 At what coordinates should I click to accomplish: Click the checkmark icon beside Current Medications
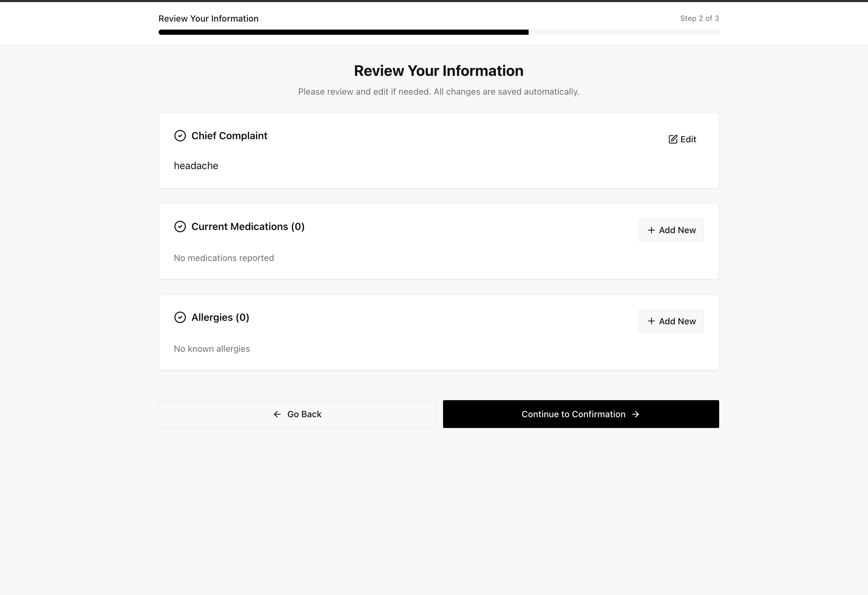(180, 227)
